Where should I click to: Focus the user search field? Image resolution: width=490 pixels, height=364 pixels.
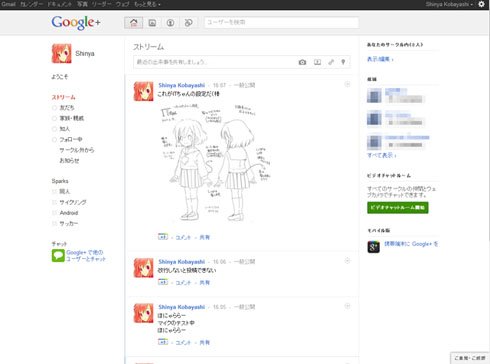point(281,22)
